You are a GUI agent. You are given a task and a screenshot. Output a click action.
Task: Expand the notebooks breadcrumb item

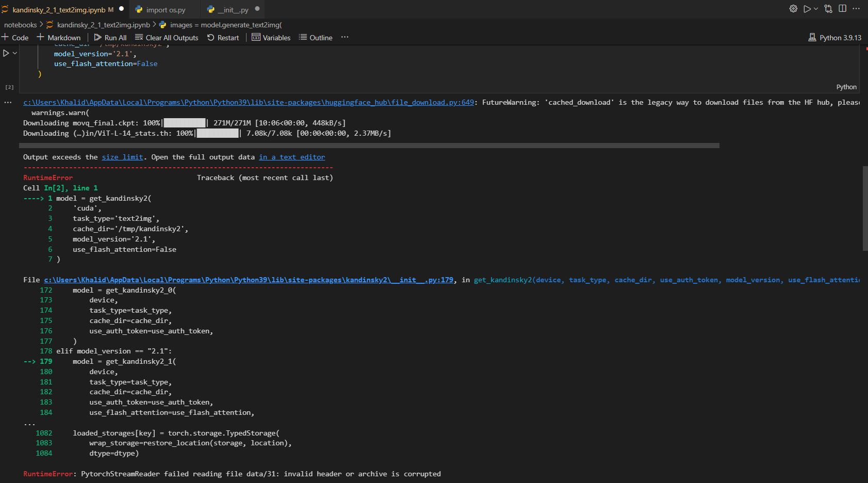(x=20, y=24)
